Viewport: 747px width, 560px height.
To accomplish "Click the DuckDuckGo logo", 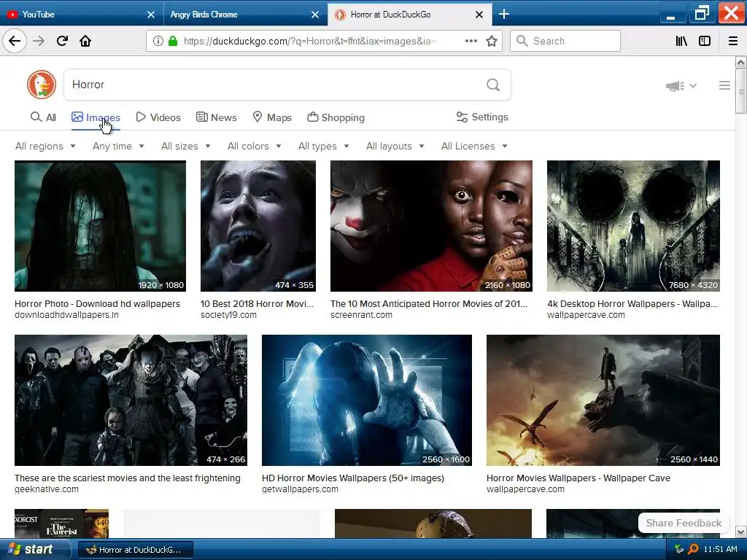I will tap(42, 85).
